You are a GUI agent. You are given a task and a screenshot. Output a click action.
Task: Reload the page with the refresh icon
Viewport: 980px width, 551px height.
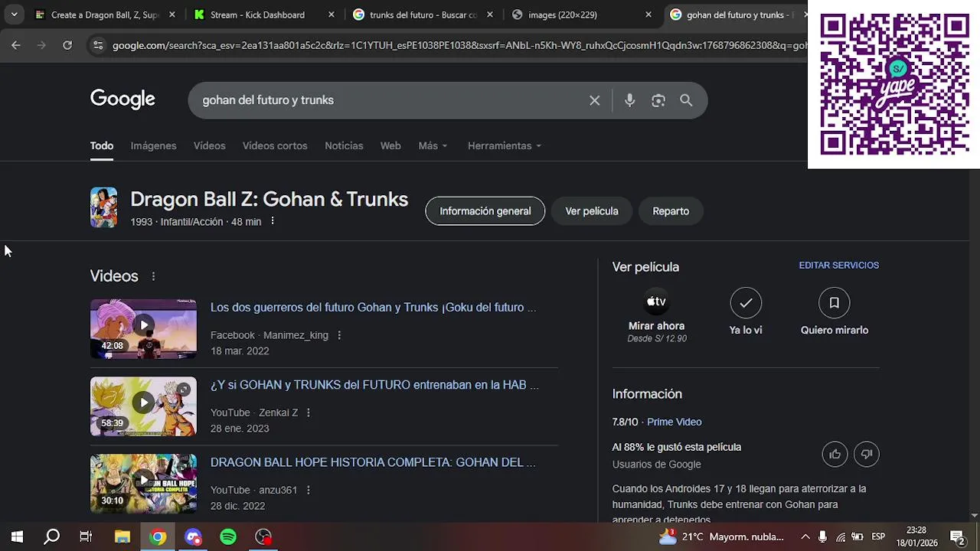click(x=67, y=45)
